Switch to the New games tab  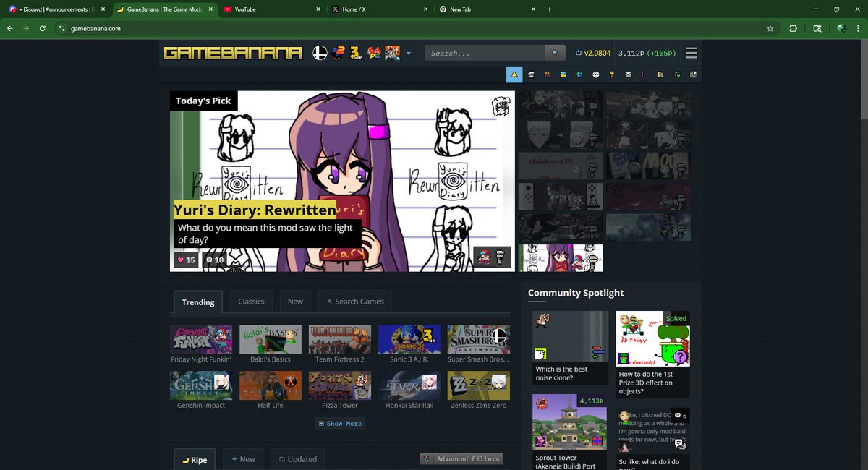pyautogui.click(x=295, y=302)
